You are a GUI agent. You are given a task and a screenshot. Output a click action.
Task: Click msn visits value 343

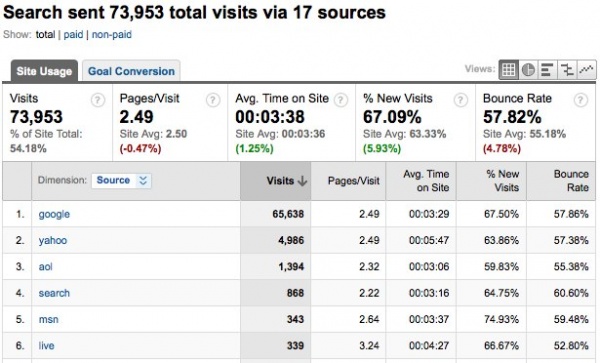(295, 319)
